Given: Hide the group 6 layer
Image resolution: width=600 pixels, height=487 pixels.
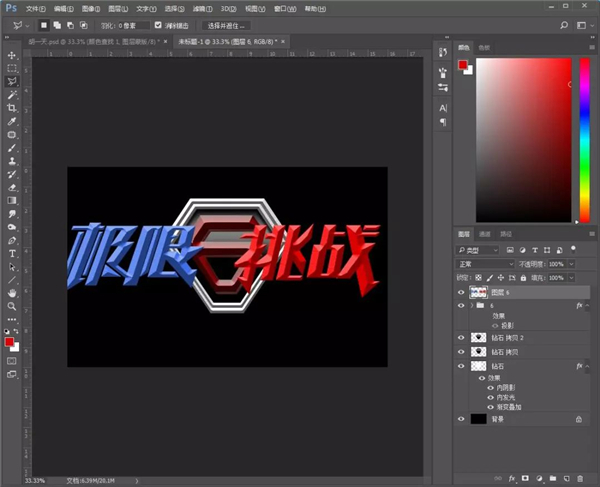Looking at the screenshot, I should (x=461, y=306).
